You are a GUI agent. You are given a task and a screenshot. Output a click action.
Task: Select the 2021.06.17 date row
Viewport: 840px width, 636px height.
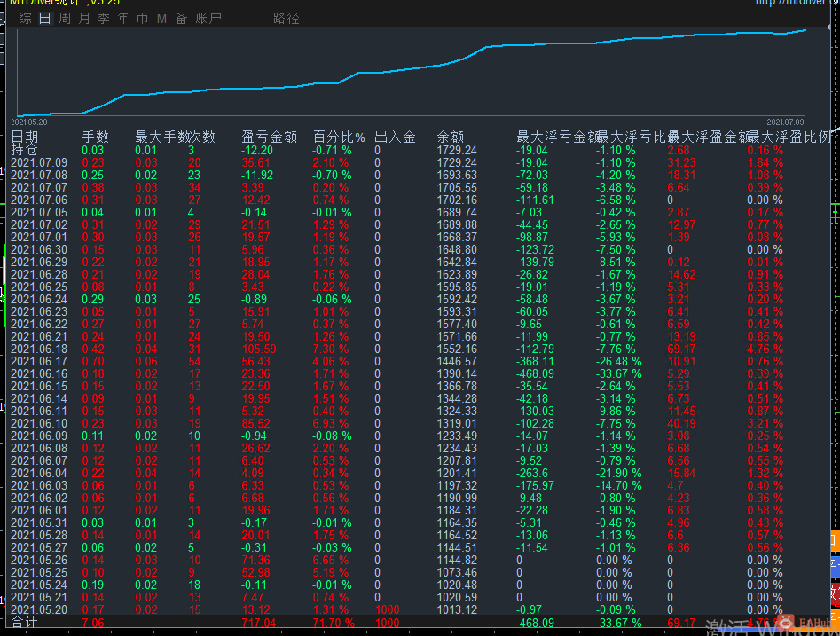point(39,361)
